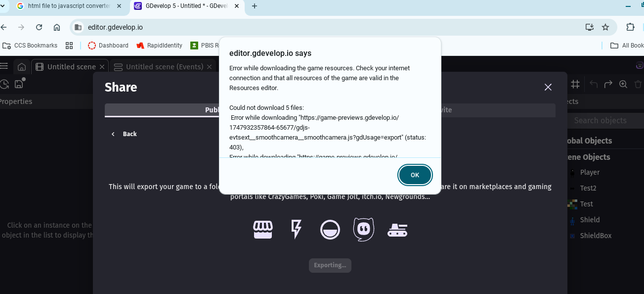Open the GDevelop home tab
The width and height of the screenshot is (644, 294).
click(21, 67)
